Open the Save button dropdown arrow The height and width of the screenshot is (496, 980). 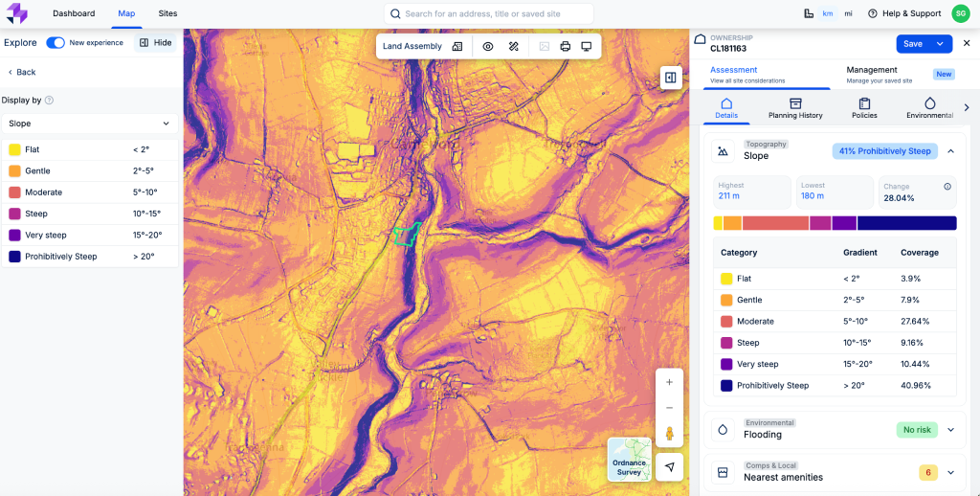tap(940, 44)
